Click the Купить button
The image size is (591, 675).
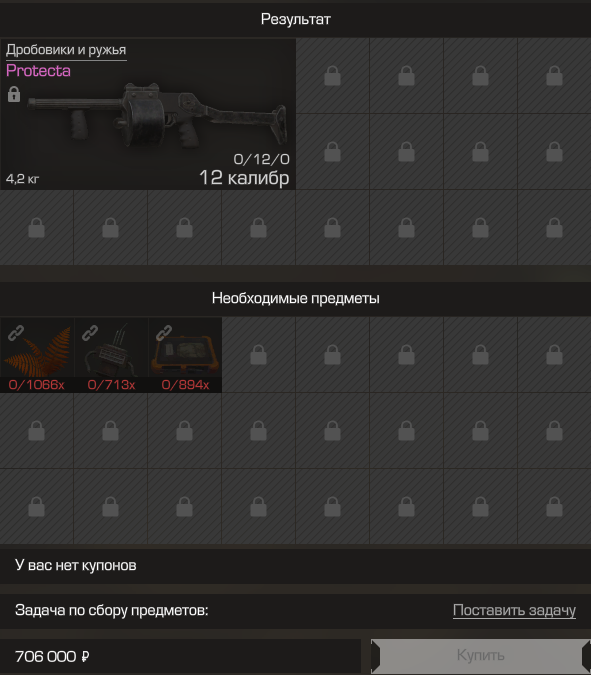coord(480,656)
